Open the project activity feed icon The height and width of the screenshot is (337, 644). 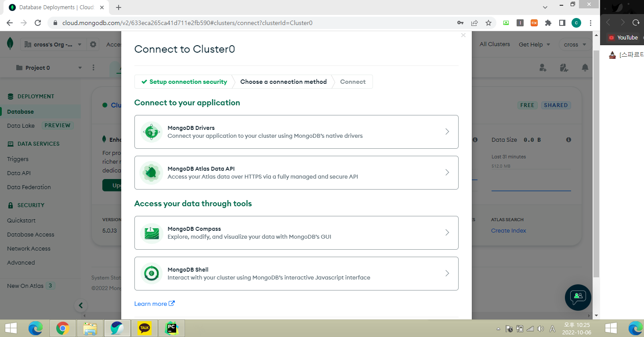pyautogui.click(x=564, y=68)
